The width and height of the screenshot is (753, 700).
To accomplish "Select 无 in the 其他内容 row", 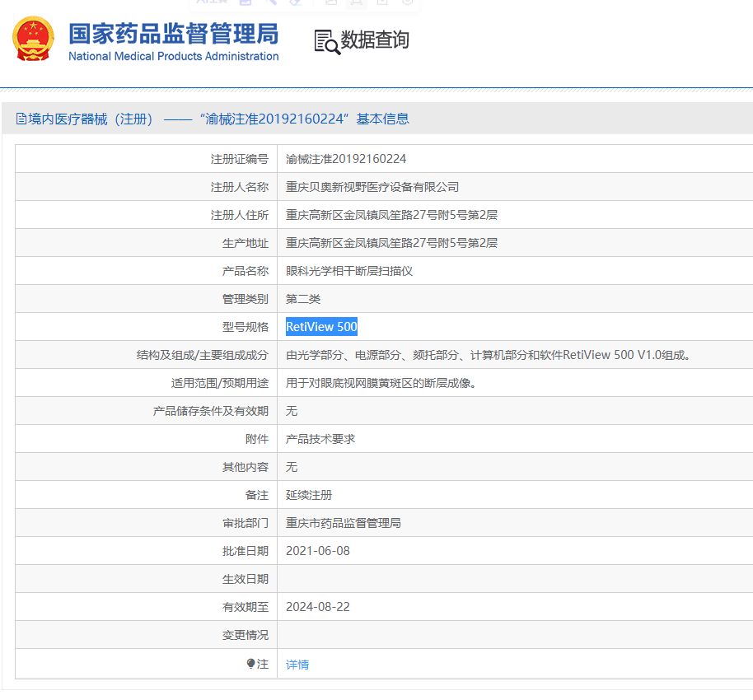I will pos(292,467).
